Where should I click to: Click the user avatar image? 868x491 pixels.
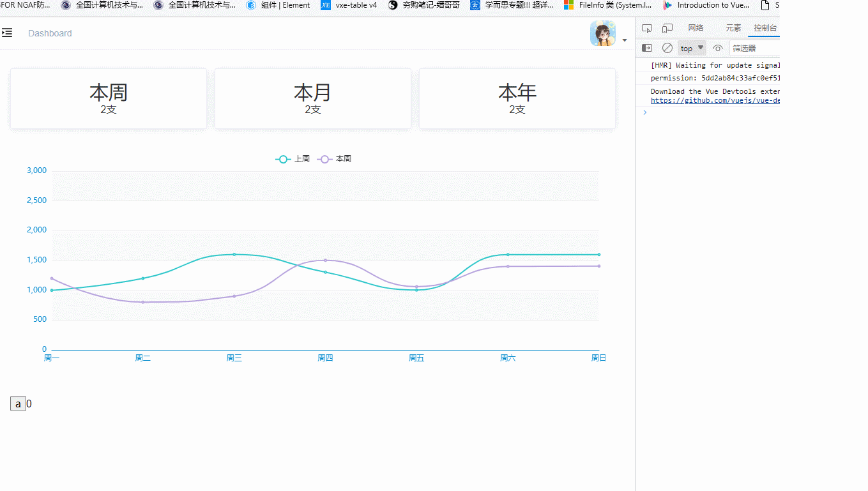602,33
